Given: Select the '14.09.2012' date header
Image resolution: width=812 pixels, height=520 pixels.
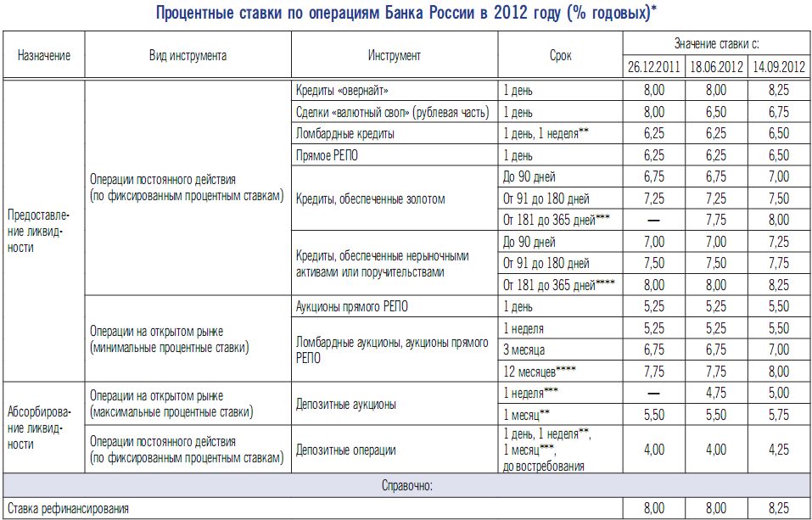Looking at the screenshot, I should click(x=779, y=67).
